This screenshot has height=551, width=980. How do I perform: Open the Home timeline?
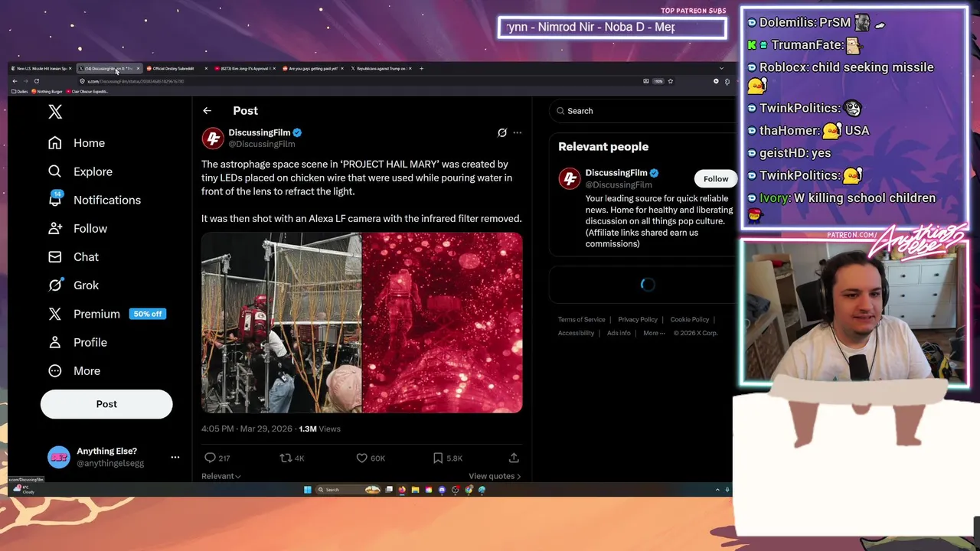tap(77, 143)
